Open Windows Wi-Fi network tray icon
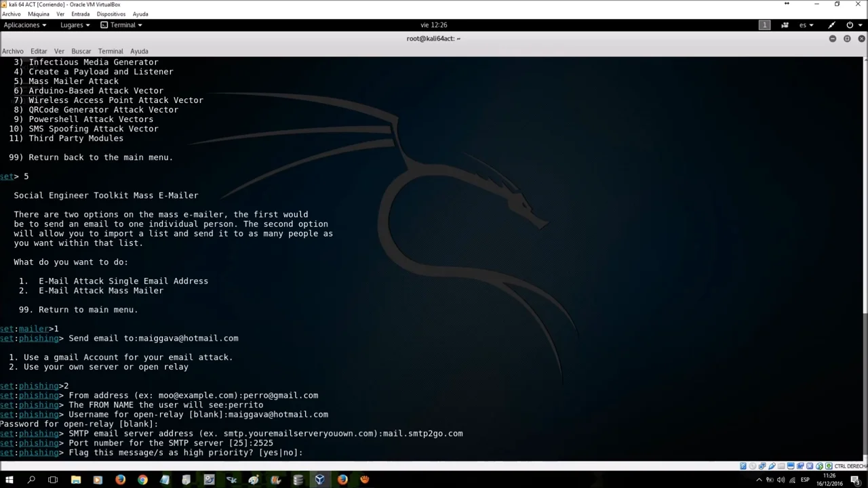Viewport: 868px width, 488px height. [x=792, y=480]
